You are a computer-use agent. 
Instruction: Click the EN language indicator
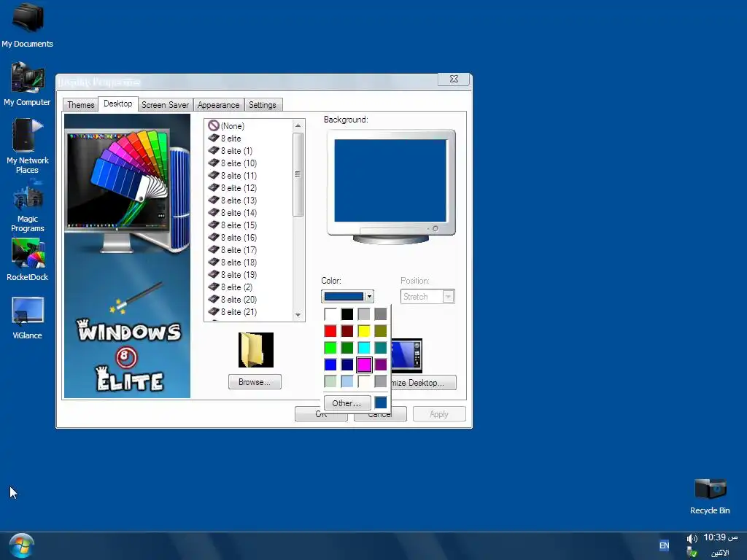(x=664, y=545)
